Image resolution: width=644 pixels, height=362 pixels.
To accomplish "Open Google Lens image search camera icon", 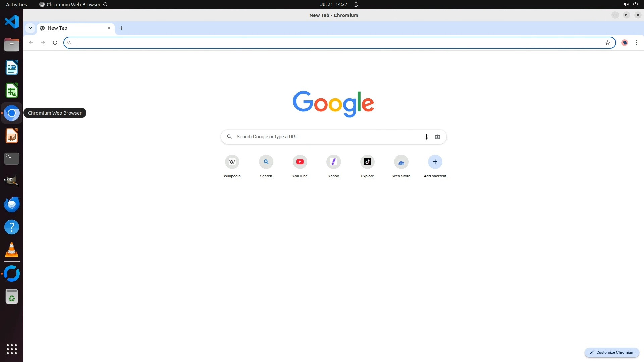I will point(437,137).
